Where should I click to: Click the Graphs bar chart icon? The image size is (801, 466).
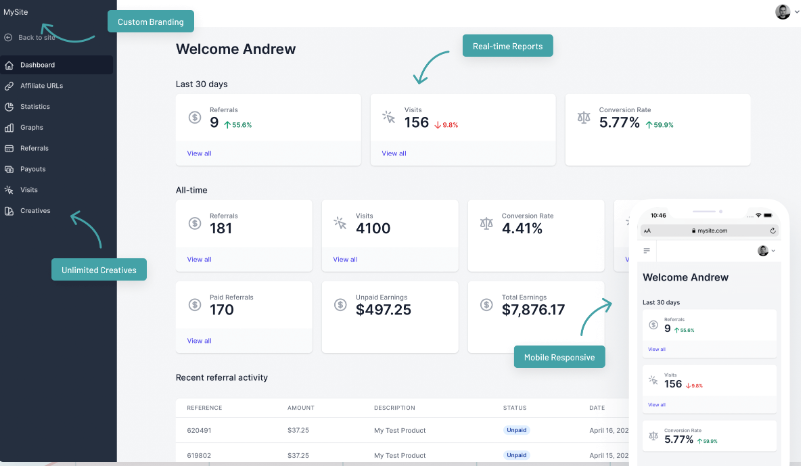(9, 128)
